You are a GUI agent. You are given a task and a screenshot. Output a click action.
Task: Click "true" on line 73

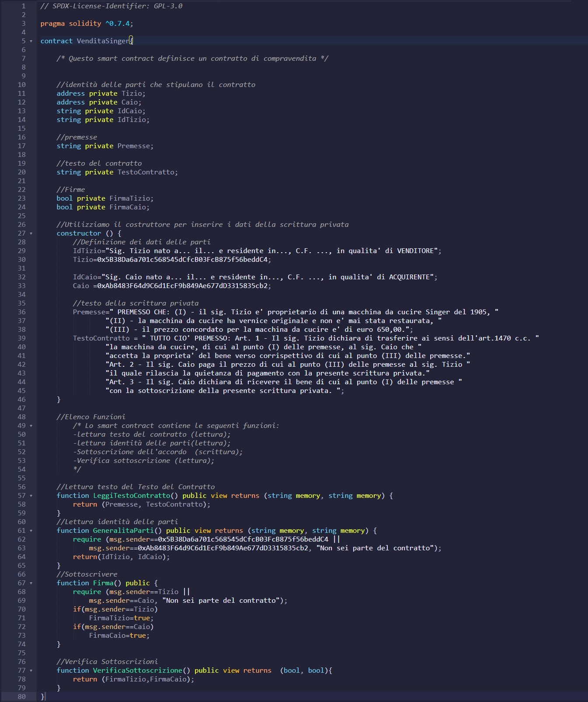(x=137, y=636)
